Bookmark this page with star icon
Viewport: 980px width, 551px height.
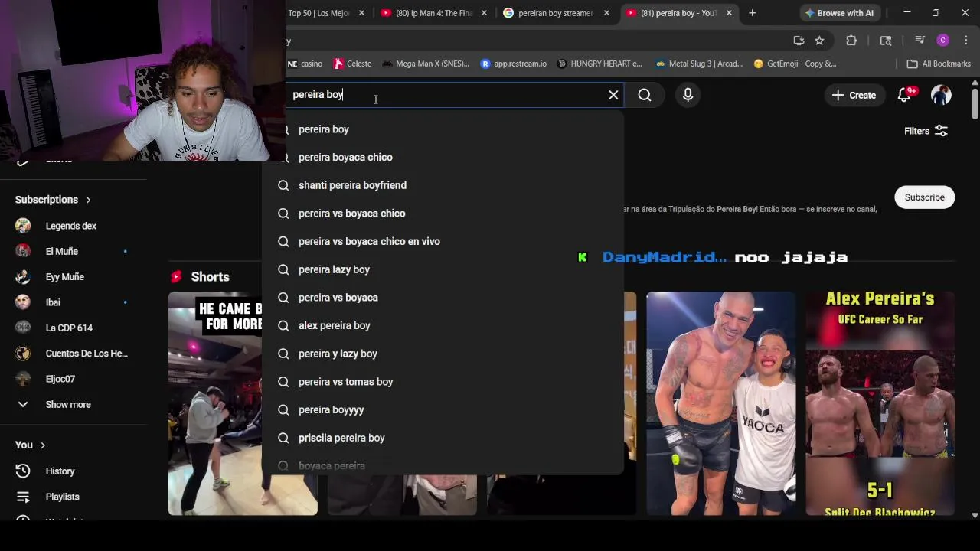[x=819, y=41]
